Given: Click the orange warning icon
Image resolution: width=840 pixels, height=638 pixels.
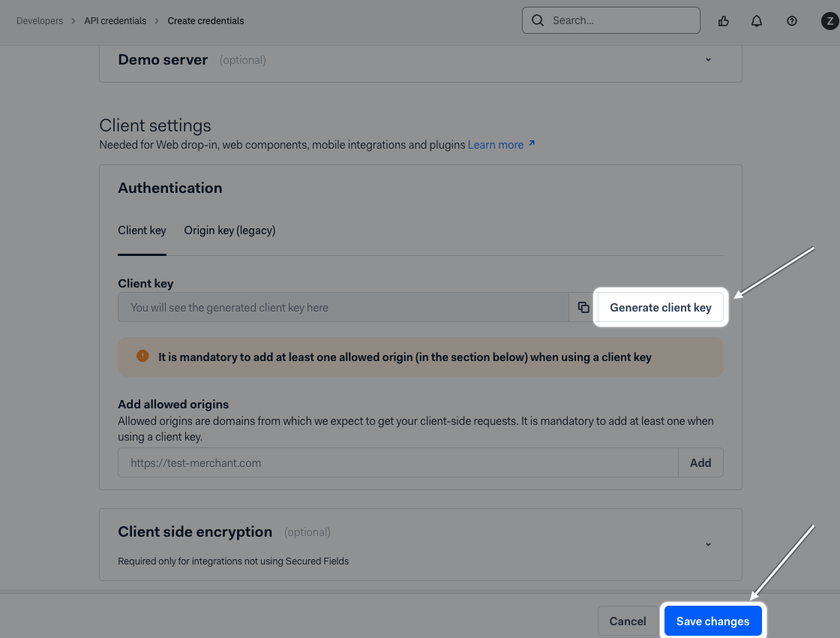Looking at the screenshot, I should pos(142,356).
